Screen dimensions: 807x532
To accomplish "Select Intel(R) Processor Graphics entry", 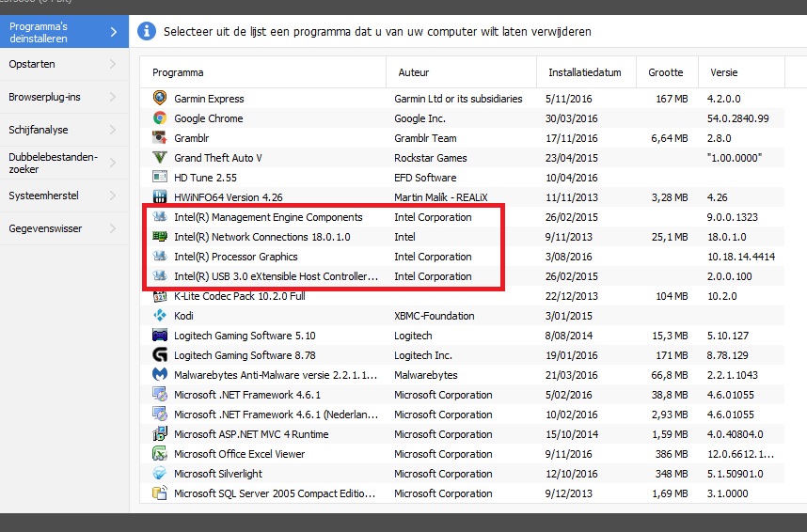I will click(235, 257).
